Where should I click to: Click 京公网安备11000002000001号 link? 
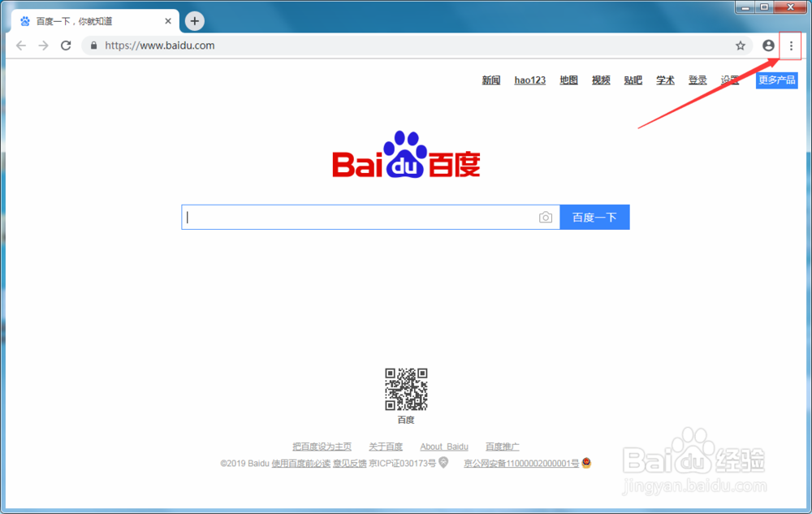point(521,464)
